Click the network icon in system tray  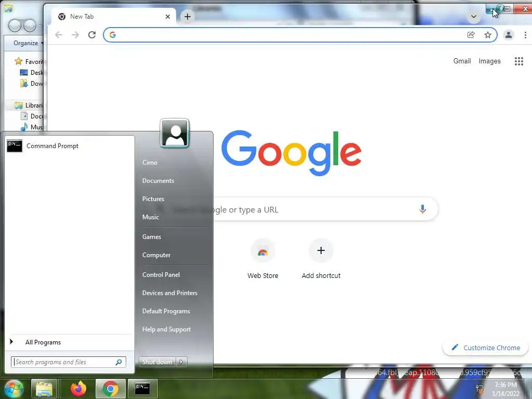point(480,389)
